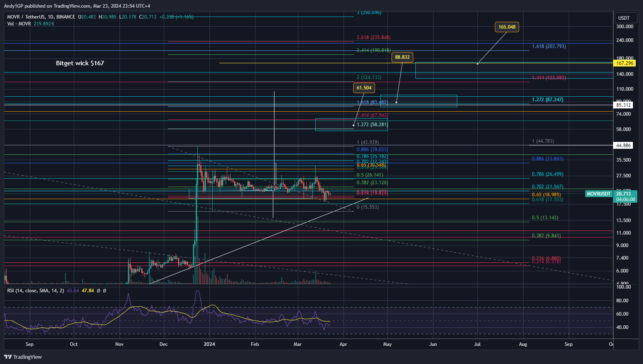The image size is (643, 364).
Task: Click the 300.000 price scale value
Action: pyautogui.click(x=625, y=27)
